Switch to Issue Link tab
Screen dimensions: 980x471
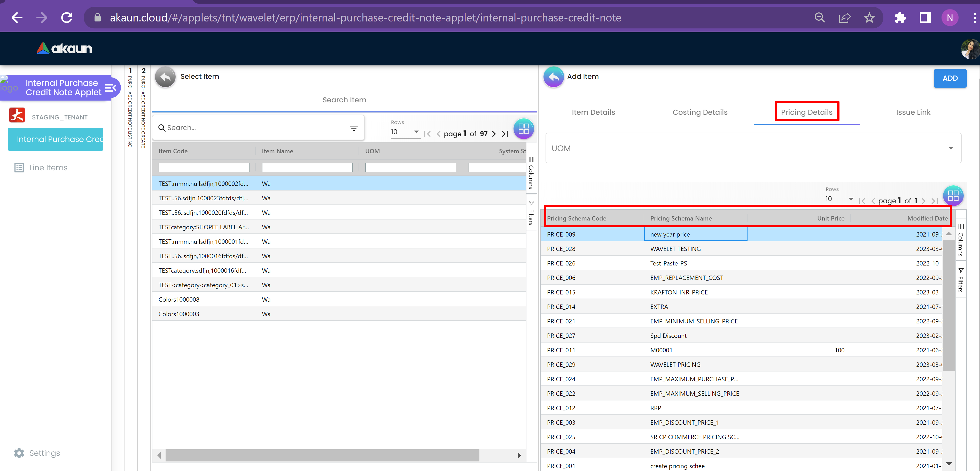point(913,112)
